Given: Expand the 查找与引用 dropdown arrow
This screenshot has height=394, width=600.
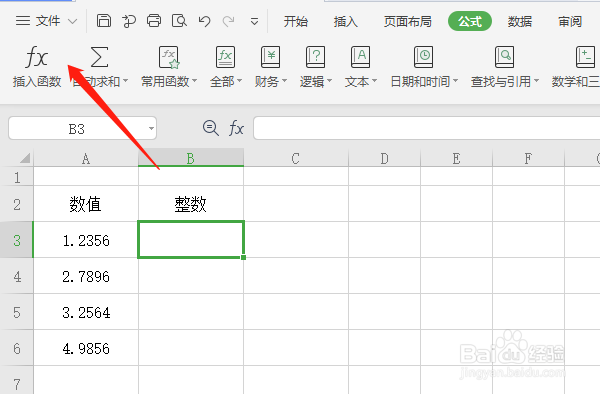Looking at the screenshot, I should pos(536,81).
